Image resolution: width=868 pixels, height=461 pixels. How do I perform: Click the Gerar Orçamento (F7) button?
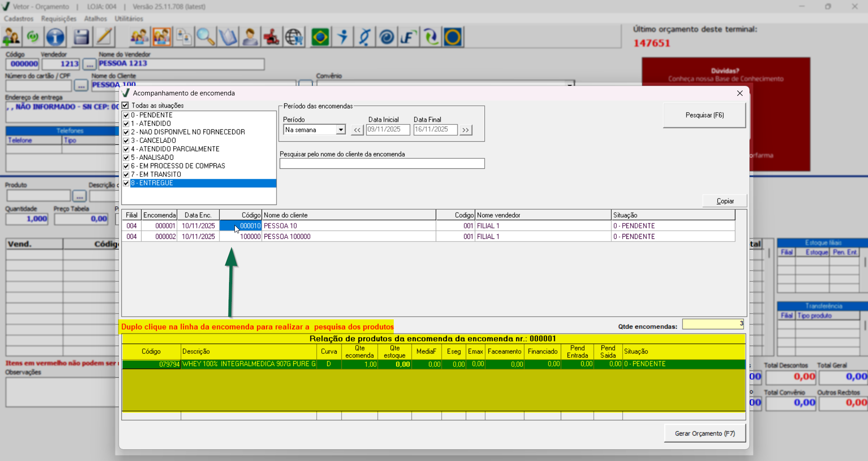pyautogui.click(x=704, y=433)
